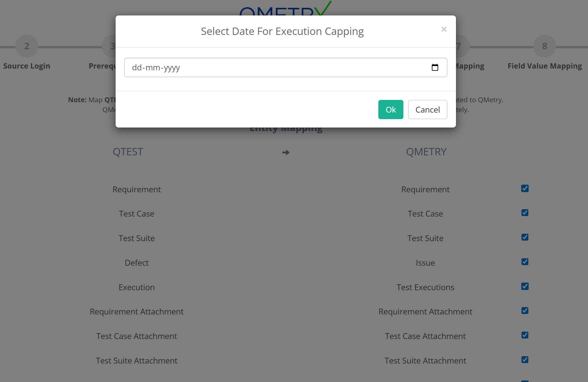Select Test Case Attachment label in QTEST column

(137, 336)
